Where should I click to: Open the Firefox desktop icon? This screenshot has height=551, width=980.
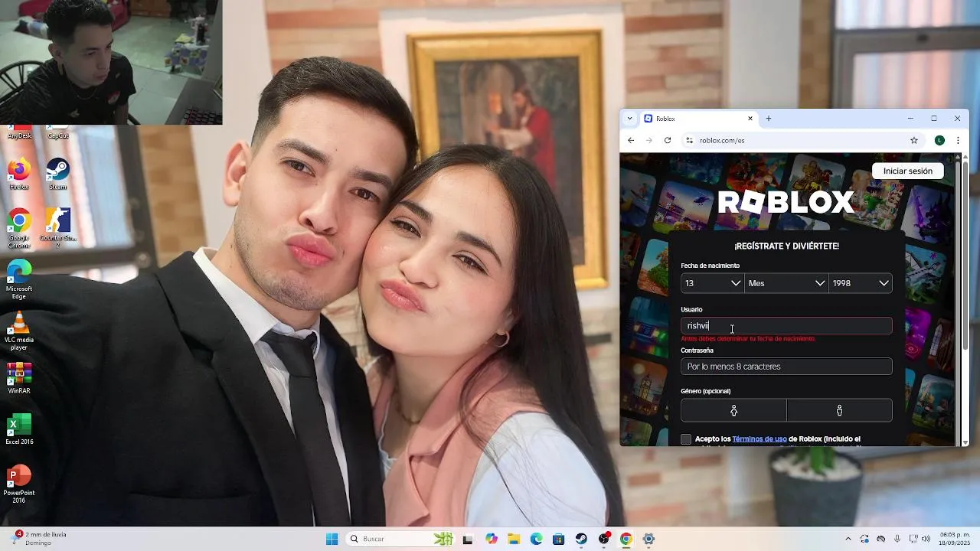(x=19, y=174)
